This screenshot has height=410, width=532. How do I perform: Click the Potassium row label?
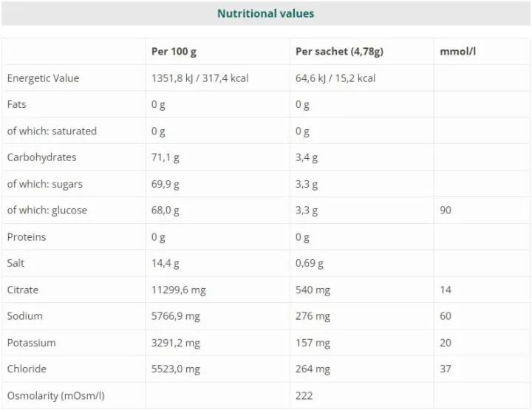(31, 343)
